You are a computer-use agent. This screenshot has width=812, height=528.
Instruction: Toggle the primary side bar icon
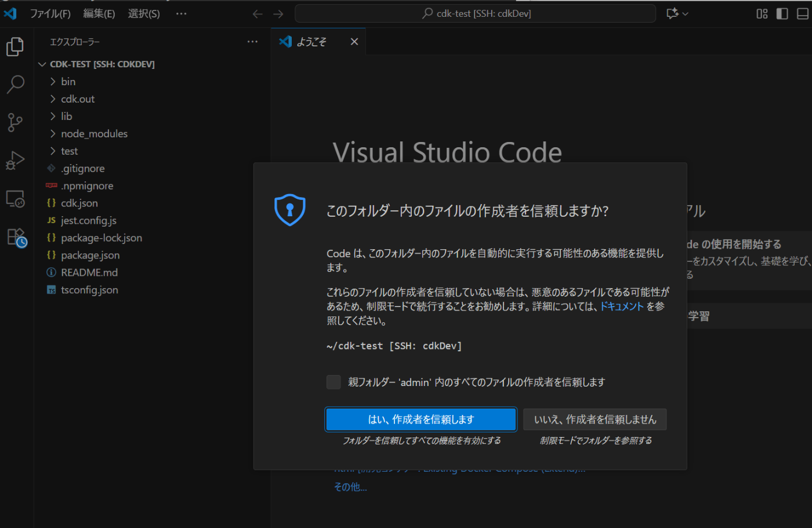[782, 14]
